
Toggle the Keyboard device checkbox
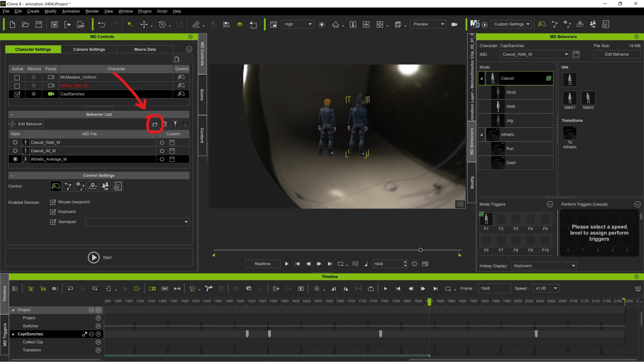tap(53, 212)
